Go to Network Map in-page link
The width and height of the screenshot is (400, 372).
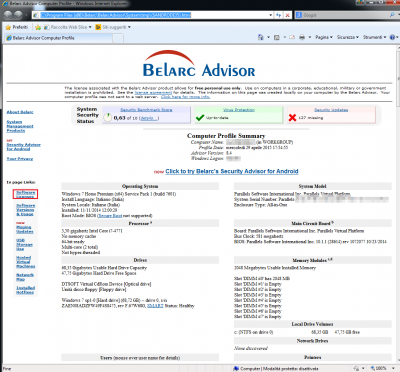[25, 277]
